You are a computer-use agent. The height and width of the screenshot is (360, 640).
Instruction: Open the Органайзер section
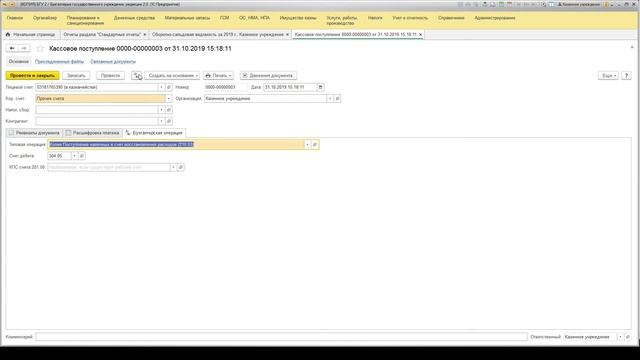coord(45,18)
